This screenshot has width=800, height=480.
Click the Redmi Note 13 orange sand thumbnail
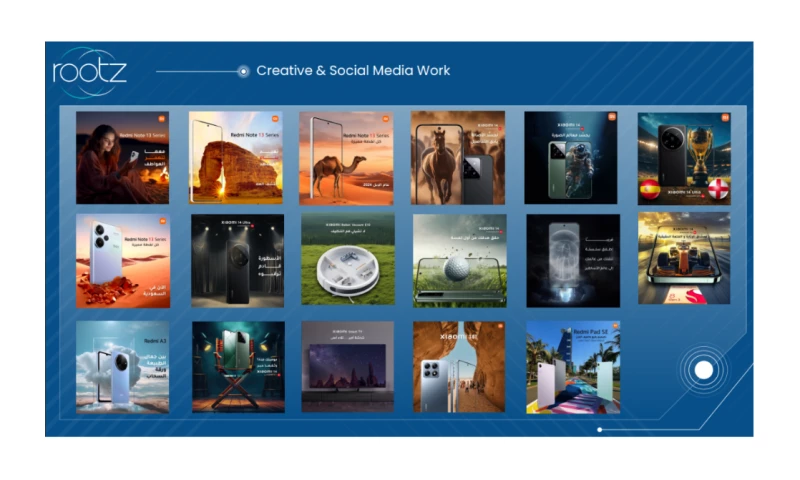point(122,260)
